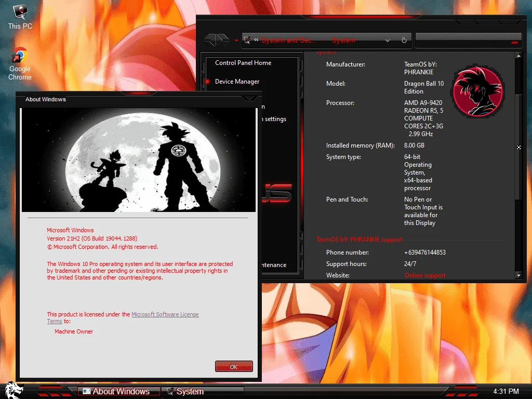
Task: Click the scrollbar down arrow in System window
Action: click(518, 275)
